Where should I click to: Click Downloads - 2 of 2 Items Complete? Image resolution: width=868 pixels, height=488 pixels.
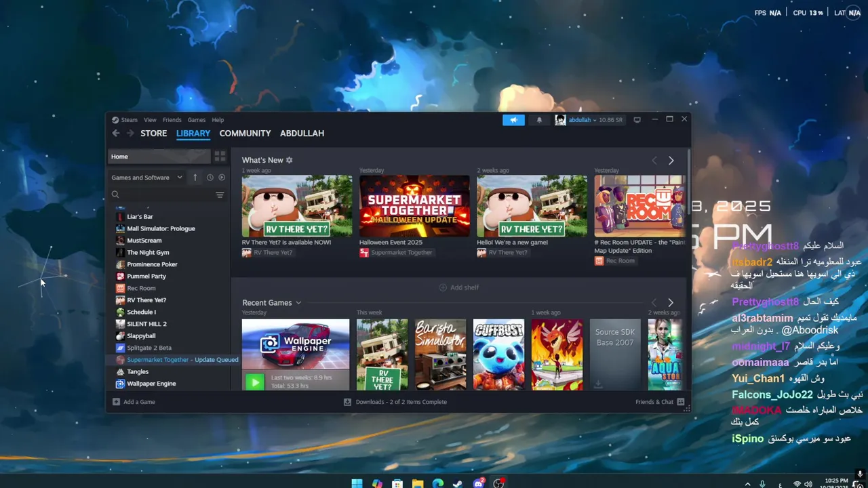coord(401,402)
